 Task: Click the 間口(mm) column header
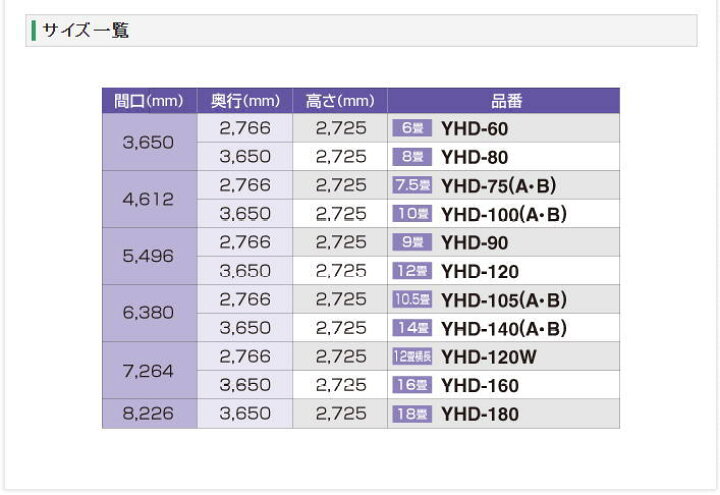pos(149,101)
